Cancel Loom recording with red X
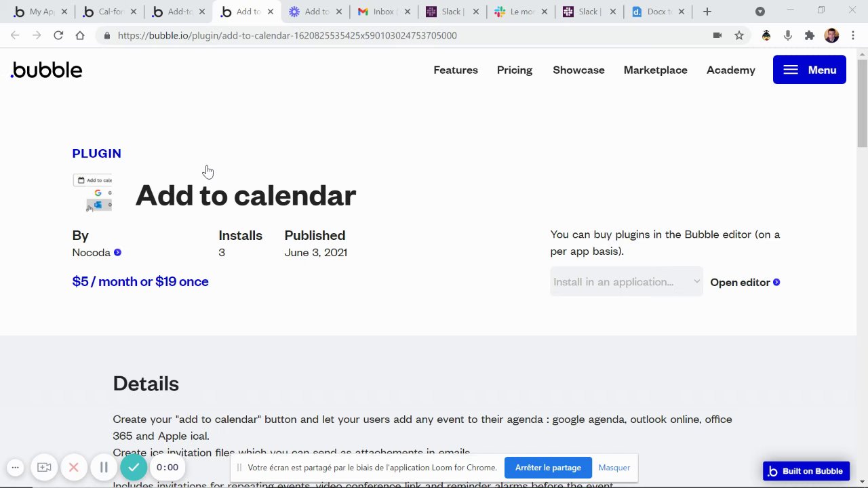Screen dimensions: 868x488 74,467
